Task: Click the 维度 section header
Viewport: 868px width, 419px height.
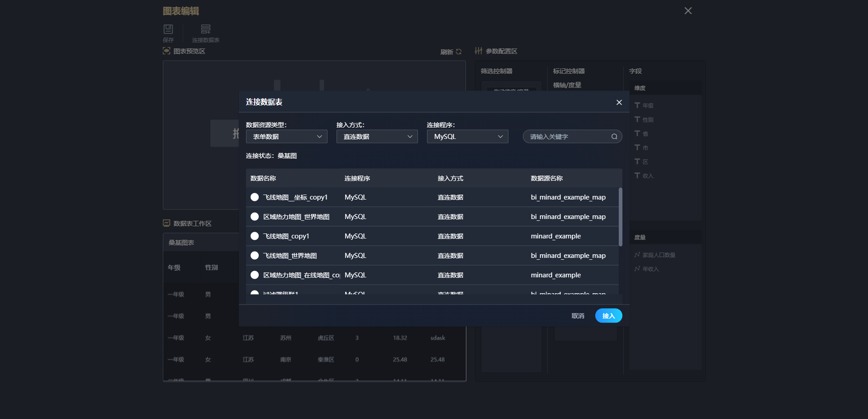Action: (x=665, y=88)
